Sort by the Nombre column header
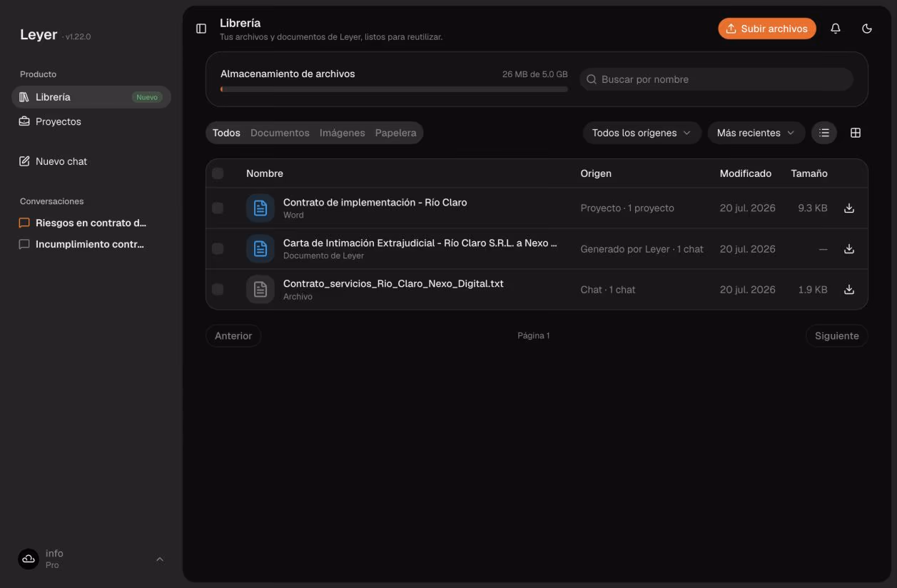897x588 pixels. (x=265, y=173)
